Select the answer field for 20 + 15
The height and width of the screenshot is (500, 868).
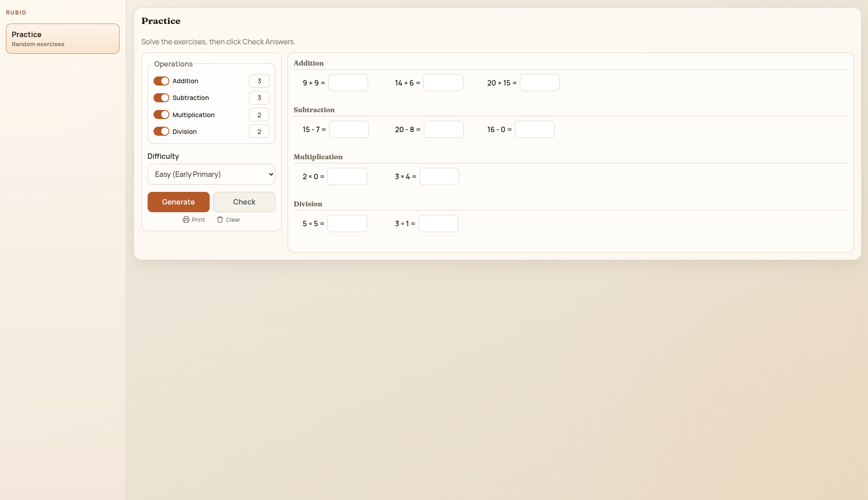(539, 83)
